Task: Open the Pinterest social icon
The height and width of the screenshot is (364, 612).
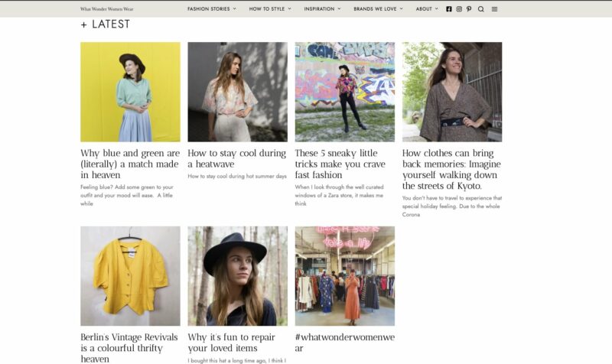Action: click(x=469, y=9)
